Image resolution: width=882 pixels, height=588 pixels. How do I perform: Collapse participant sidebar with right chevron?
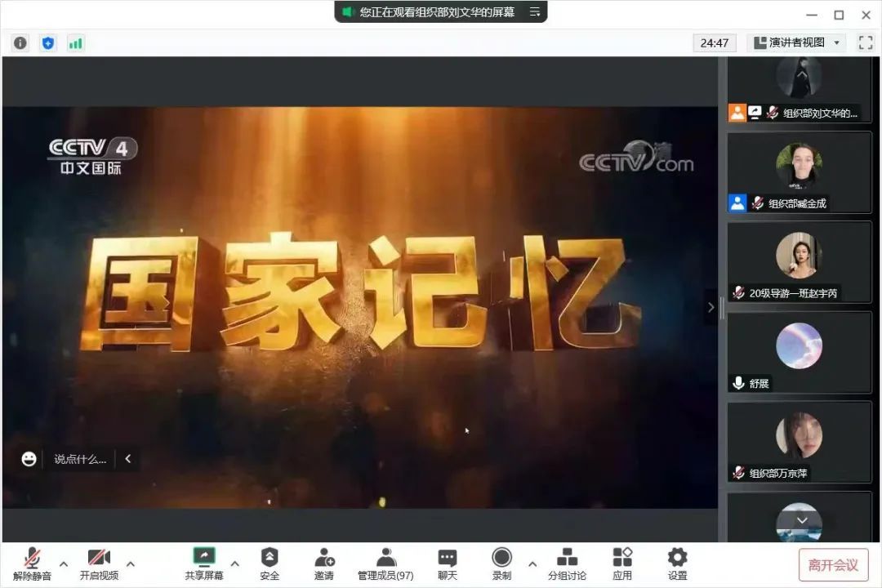click(711, 307)
